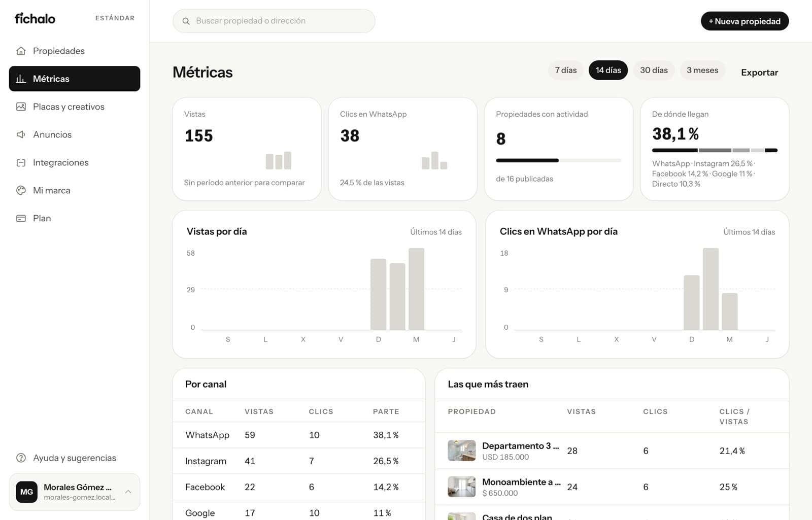Click the Google channel row
Image resolution: width=812 pixels, height=520 pixels.
click(x=299, y=510)
